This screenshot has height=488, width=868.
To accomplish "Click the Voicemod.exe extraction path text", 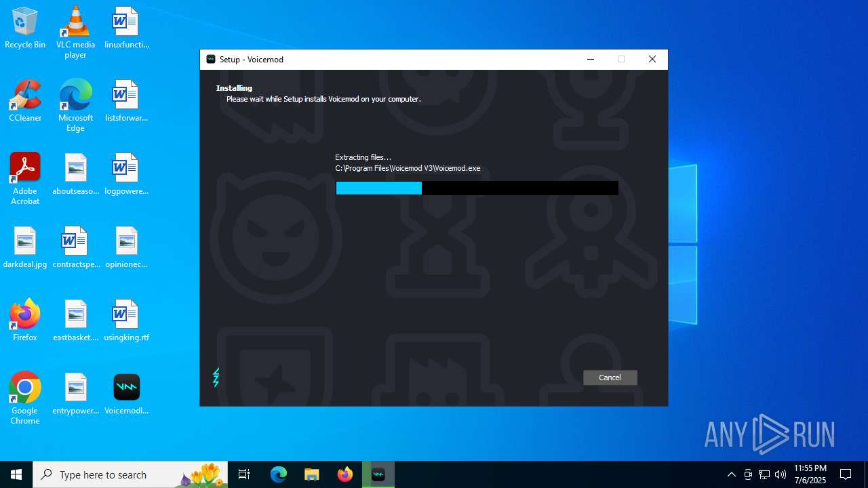I will tap(408, 168).
